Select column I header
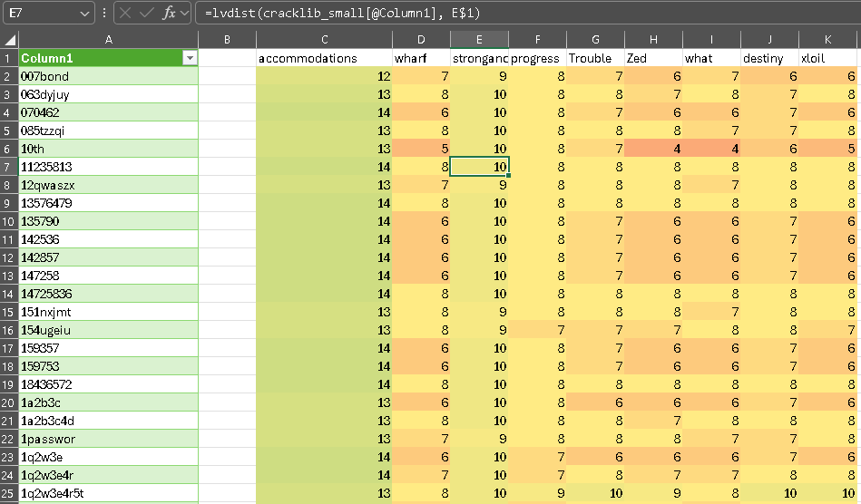Screen dimensions: 861x504 click(711, 40)
